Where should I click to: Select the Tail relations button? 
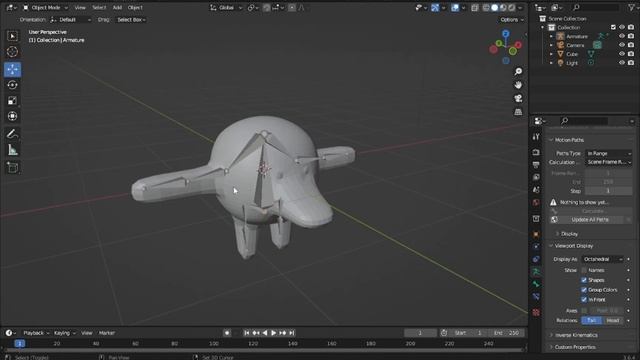point(591,320)
